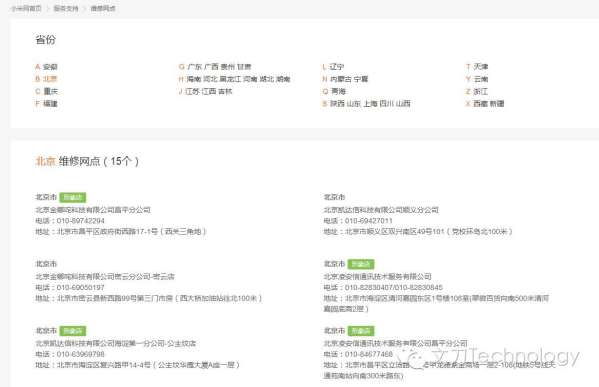Viewport: 599px width, 387px height.
Task: Open 山东 service points
Action: [354, 104]
